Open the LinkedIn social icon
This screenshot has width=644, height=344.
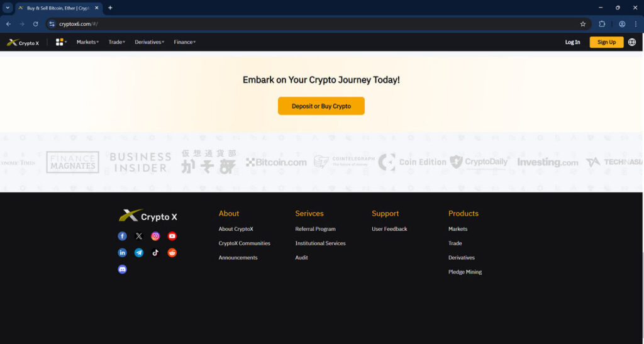click(x=123, y=252)
